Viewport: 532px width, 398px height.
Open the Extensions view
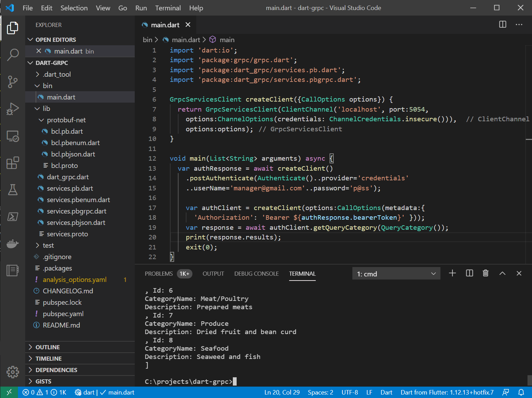[12, 163]
